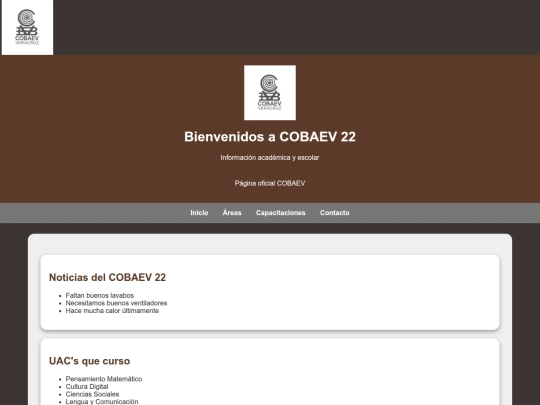Open the Inicio navigation link
This screenshot has height=405, width=540.
click(199, 213)
